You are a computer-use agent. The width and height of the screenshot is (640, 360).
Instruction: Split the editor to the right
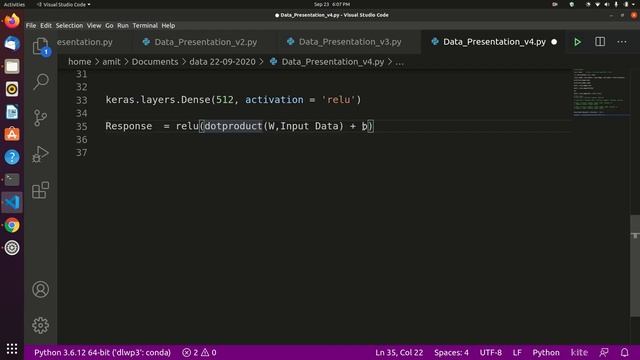coord(600,42)
